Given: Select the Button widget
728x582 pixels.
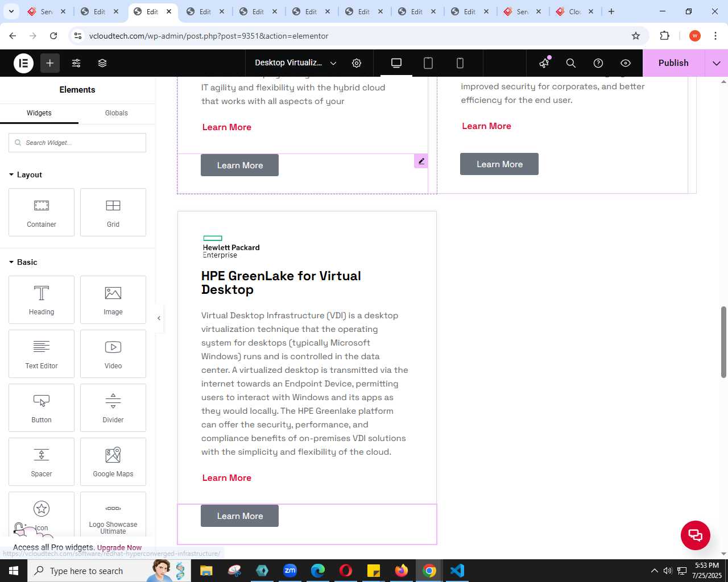Looking at the screenshot, I should (42, 408).
